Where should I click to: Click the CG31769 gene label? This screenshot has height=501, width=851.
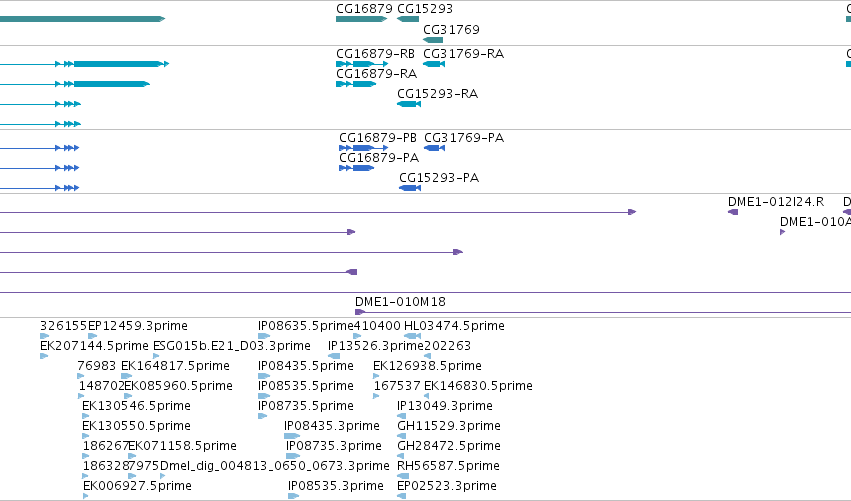(451, 30)
